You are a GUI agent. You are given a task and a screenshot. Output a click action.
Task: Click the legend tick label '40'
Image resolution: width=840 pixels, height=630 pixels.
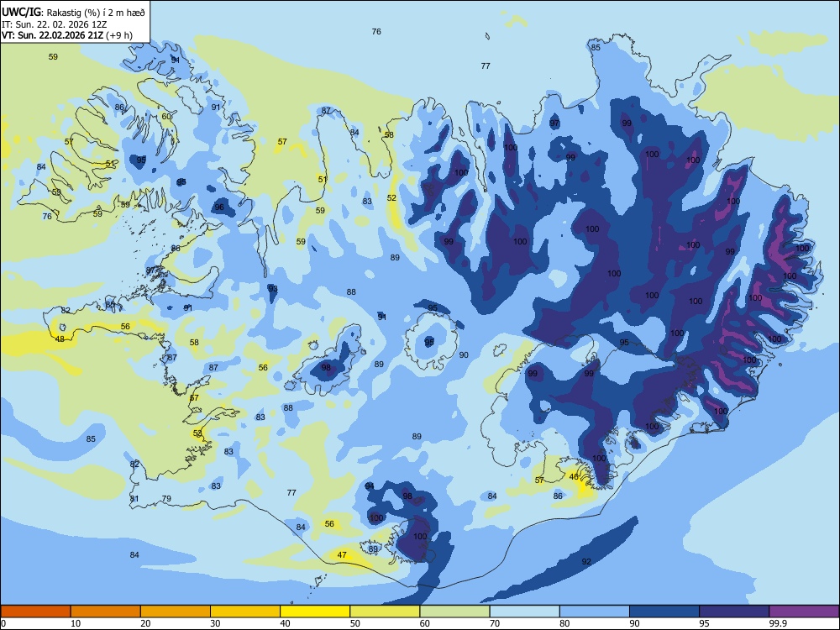pos(286,623)
